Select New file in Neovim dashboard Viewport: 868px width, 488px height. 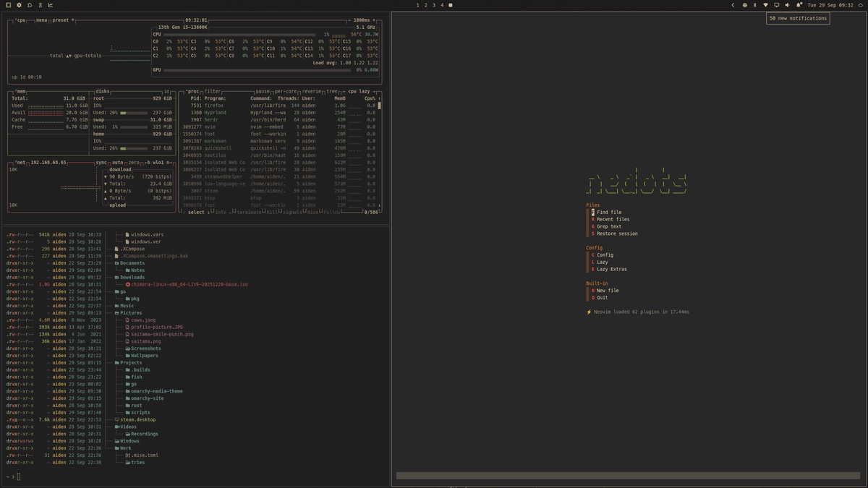click(605, 291)
